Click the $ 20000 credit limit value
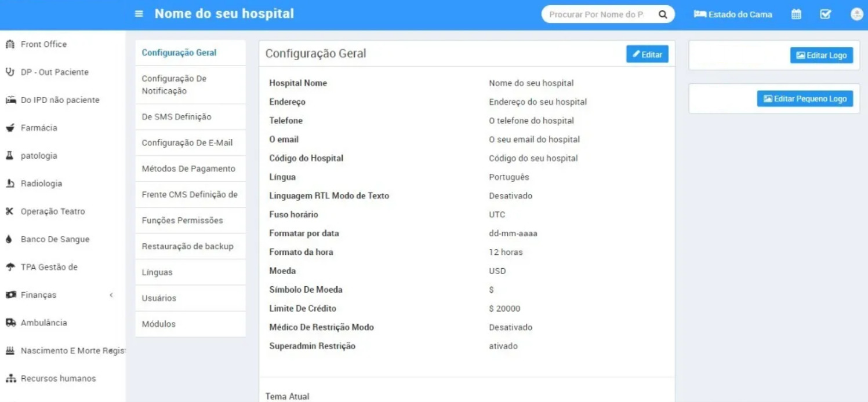 click(x=504, y=309)
